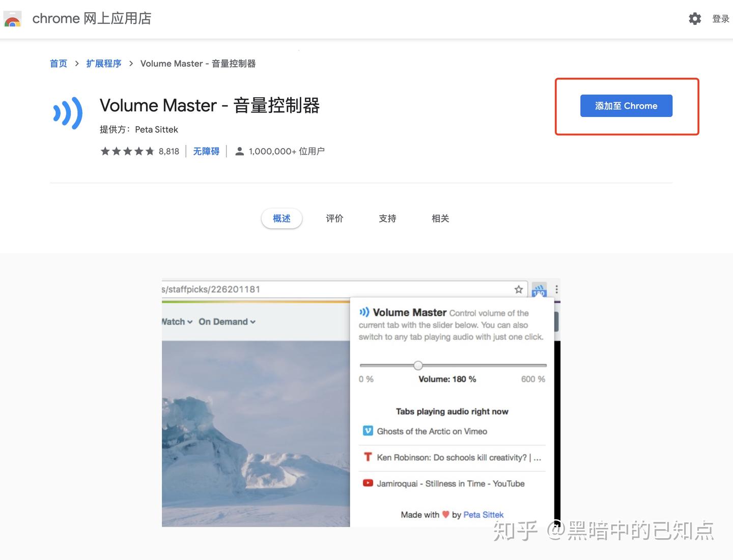Click the 'Volume: 180 %' label
Image resolution: width=733 pixels, height=560 pixels.
(447, 379)
